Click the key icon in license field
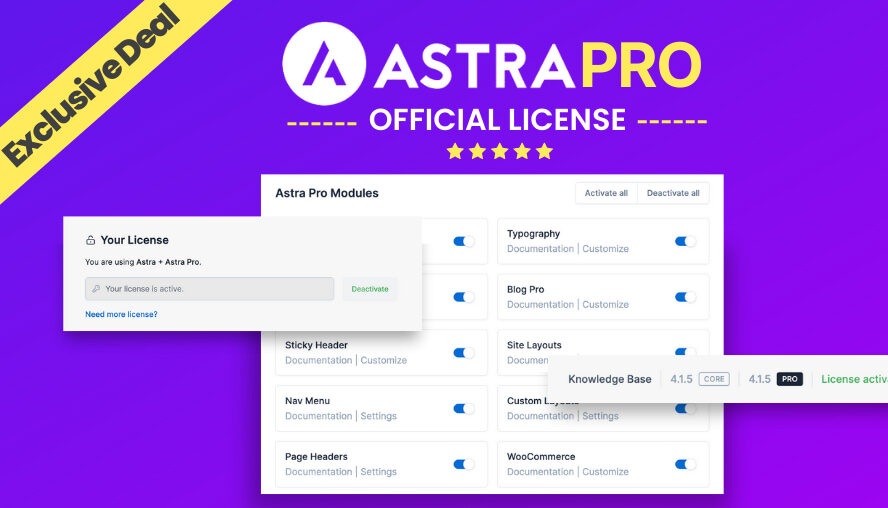 click(x=96, y=289)
